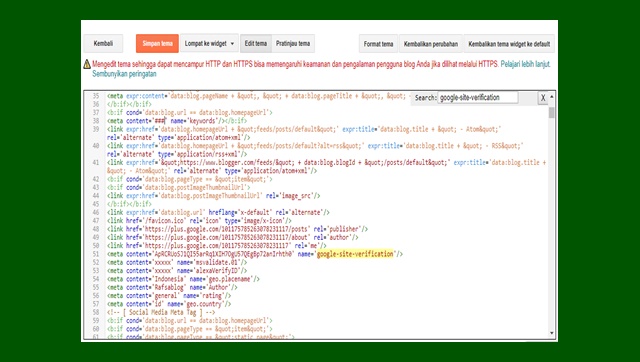Image resolution: width=640 pixels, height=362 pixels.
Task: Click 'x-default' hreflang on line 46
Action: coord(254,212)
